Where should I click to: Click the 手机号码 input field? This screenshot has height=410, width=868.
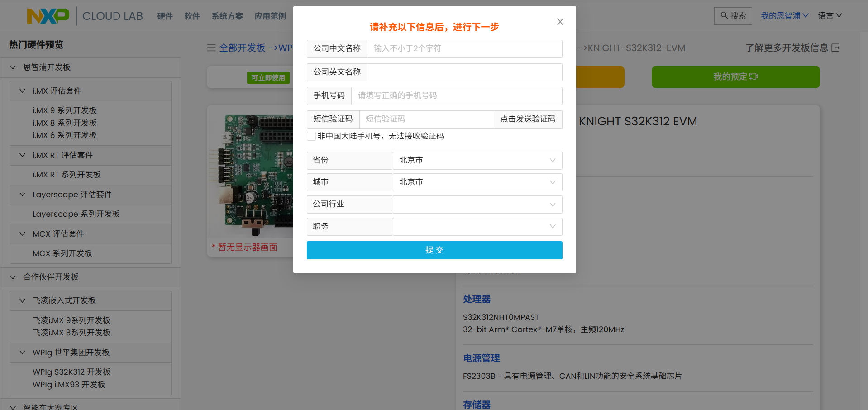(457, 95)
